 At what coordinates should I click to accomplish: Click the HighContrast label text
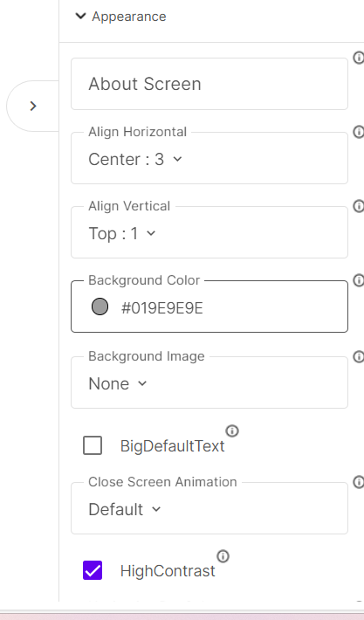[168, 571]
